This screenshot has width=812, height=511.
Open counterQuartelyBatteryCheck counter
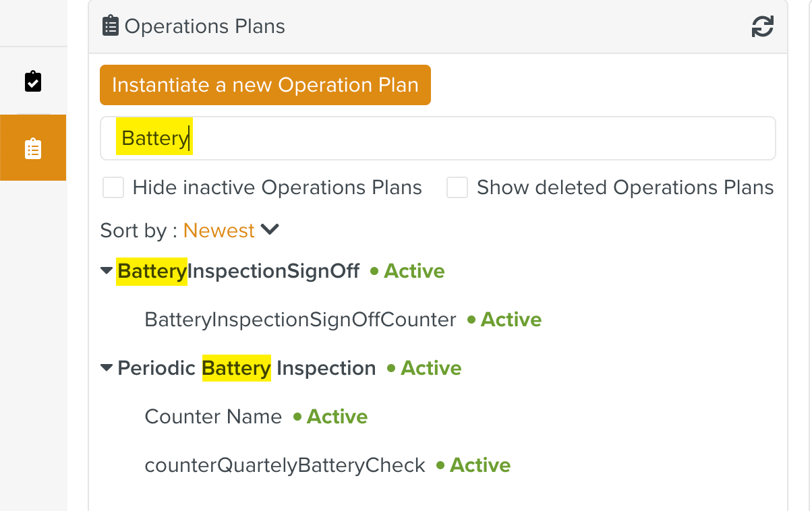tap(285, 465)
